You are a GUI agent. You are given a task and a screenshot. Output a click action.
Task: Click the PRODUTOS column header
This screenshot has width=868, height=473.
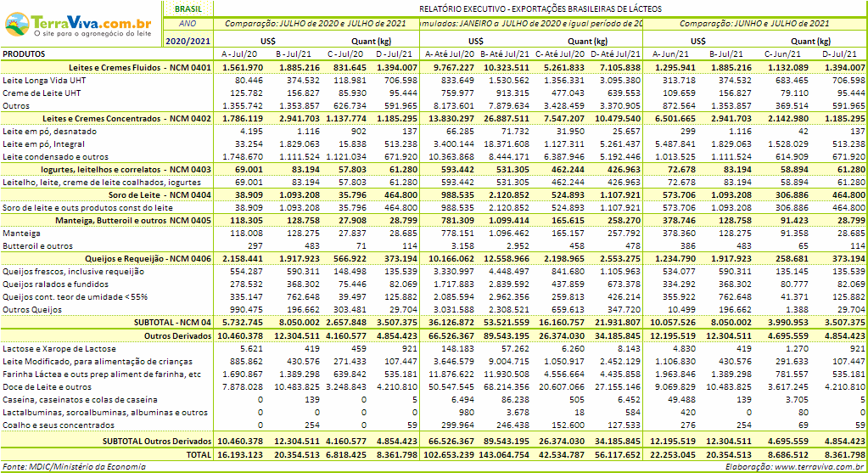(x=25, y=54)
